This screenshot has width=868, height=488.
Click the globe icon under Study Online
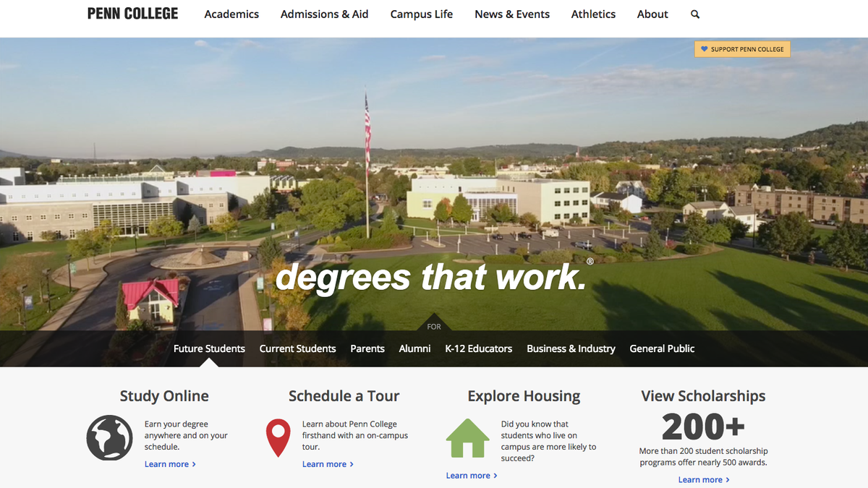tap(109, 437)
